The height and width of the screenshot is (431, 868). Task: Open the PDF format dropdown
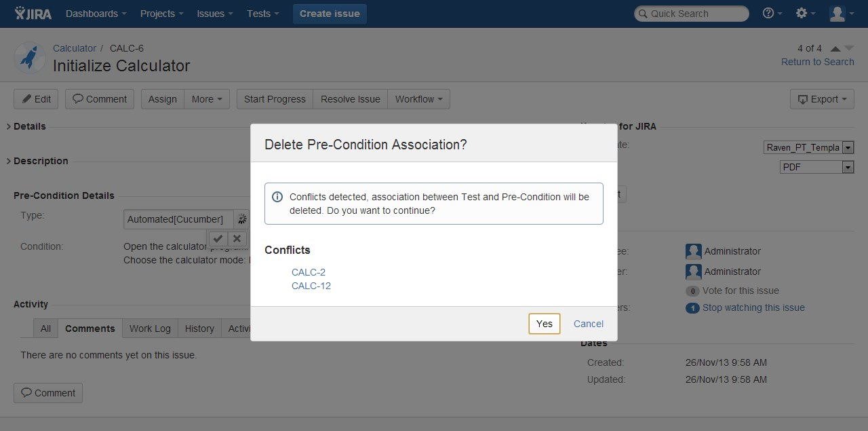[816, 167]
